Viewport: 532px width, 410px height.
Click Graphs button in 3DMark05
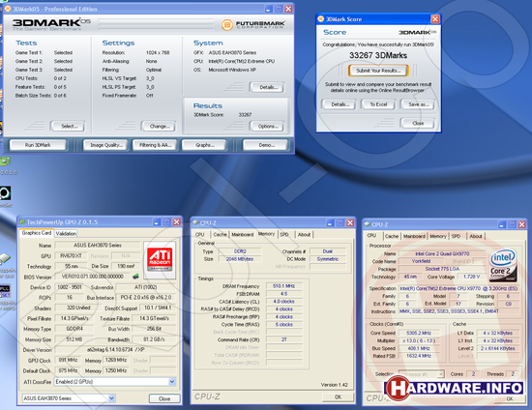[204, 145]
